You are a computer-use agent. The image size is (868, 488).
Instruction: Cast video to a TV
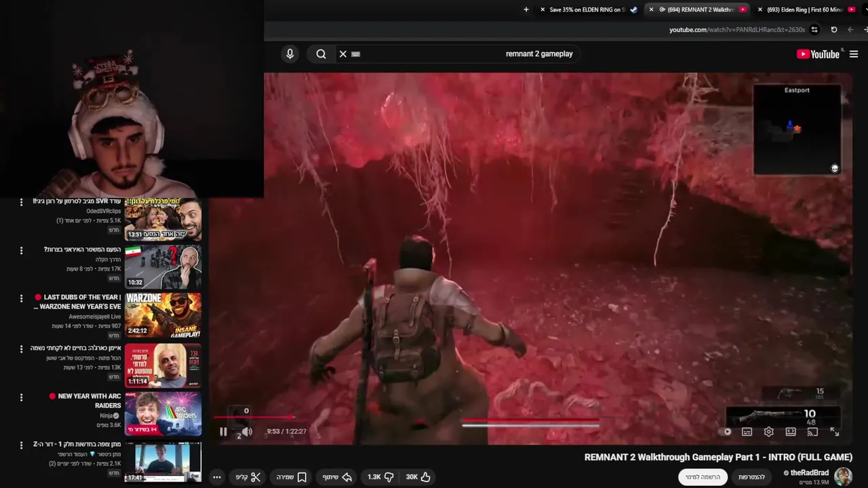tap(812, 432)
